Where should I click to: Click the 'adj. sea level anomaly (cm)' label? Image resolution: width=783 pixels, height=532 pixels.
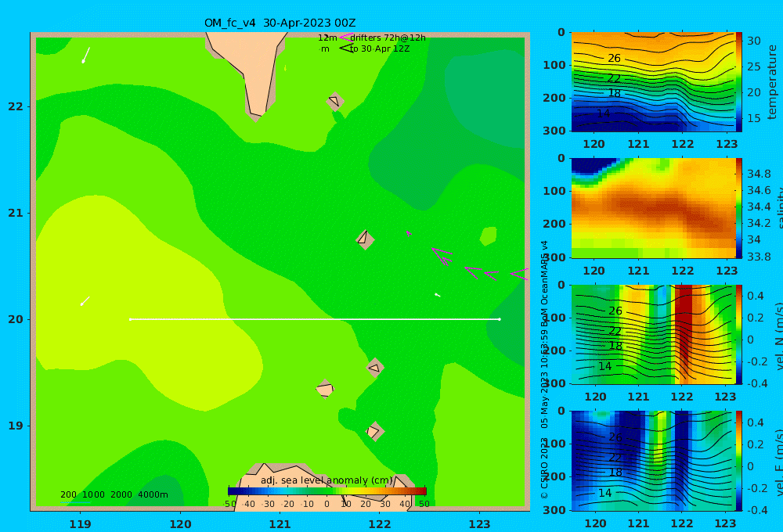tap(327, 480)
